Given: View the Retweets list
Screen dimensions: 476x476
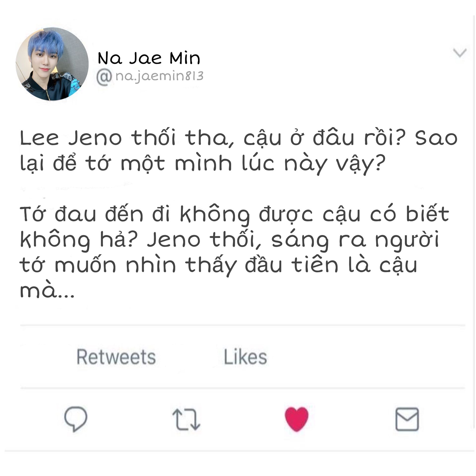Looking at the screenshot, I should (116, 357).
